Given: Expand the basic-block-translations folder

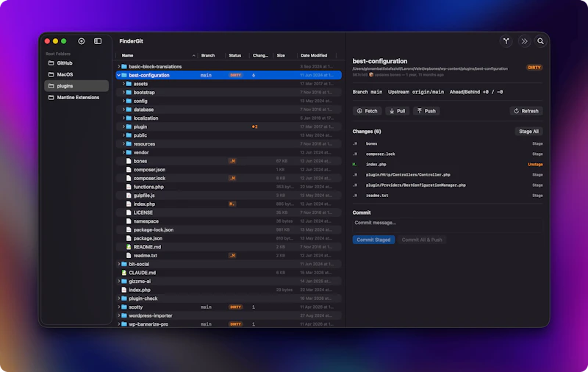Looking at the screenshot, I should [x=119, y=66].
